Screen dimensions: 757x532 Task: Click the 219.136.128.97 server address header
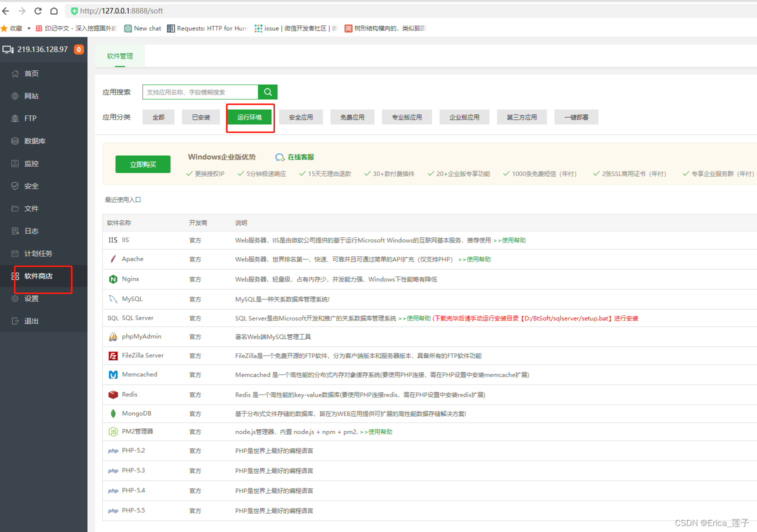(x=42, y=49)
